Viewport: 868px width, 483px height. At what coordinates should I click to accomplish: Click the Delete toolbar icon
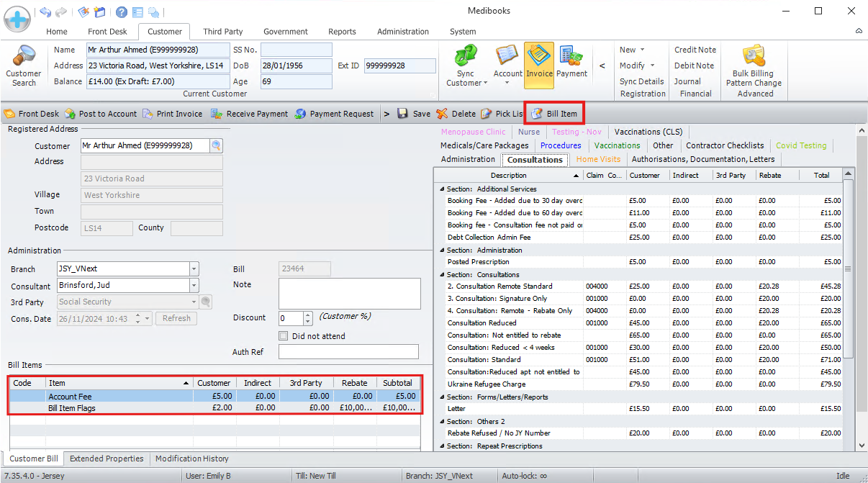click(442, 114)
